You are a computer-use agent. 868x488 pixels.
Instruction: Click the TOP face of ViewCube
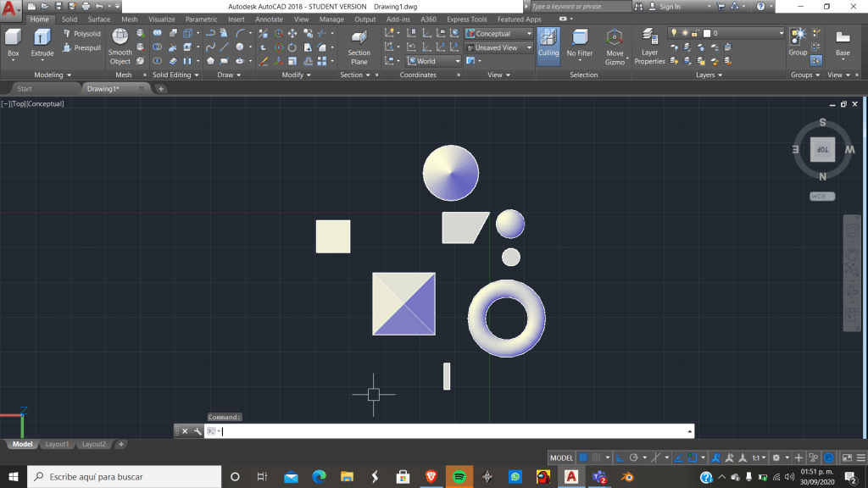tap(822, 150)
